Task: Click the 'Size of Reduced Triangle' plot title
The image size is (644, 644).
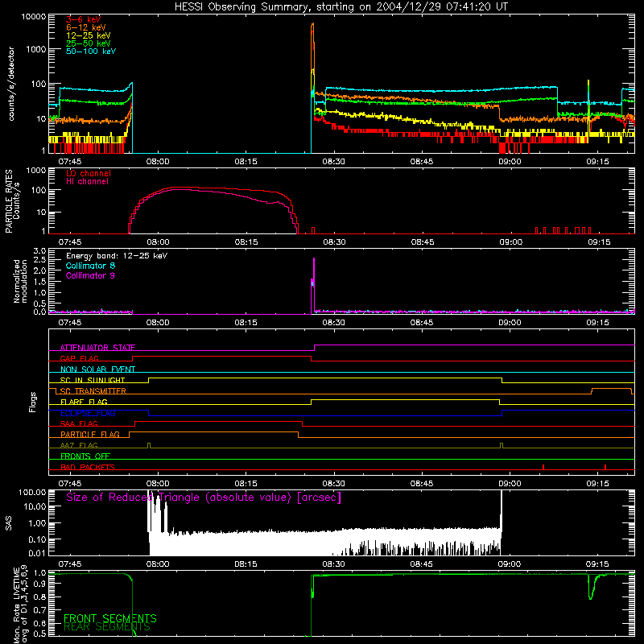Action: pos(204,497)
